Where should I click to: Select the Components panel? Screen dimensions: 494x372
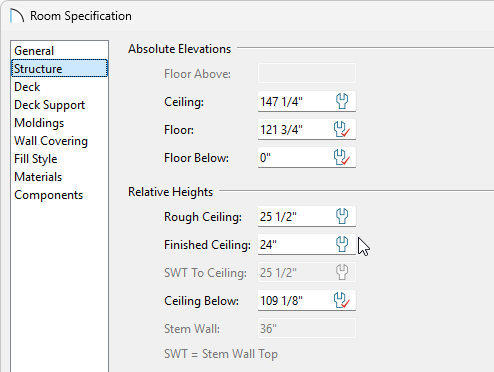click(59, 195)
